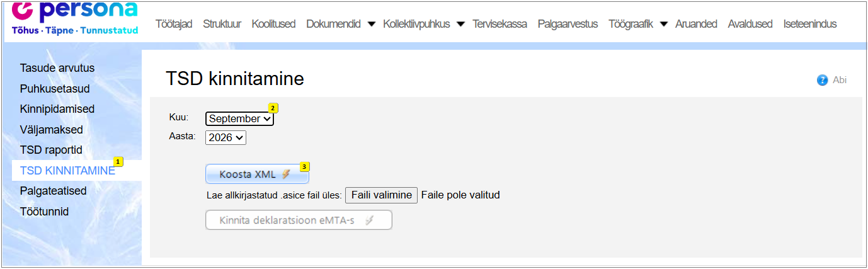Open Kollektiivpuhkus menu item
Image resolution: width=868 pixels, height=269 pixels.
(x=416, y=24)
